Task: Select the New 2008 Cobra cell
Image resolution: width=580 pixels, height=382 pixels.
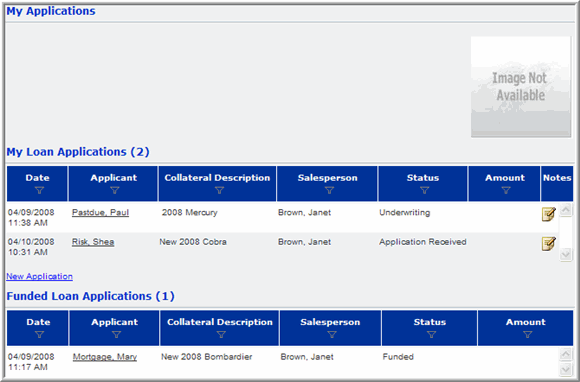Action: point(193,242)
